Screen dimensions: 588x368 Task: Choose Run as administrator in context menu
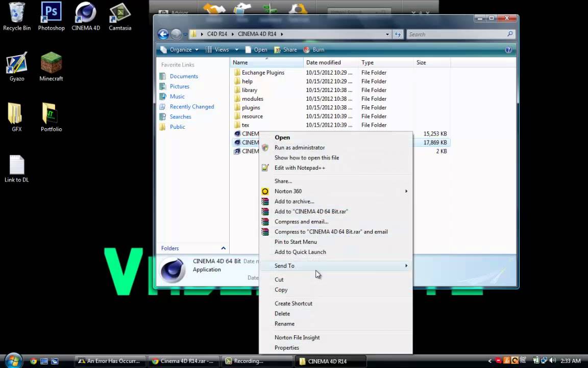click(x=336, y=148)
